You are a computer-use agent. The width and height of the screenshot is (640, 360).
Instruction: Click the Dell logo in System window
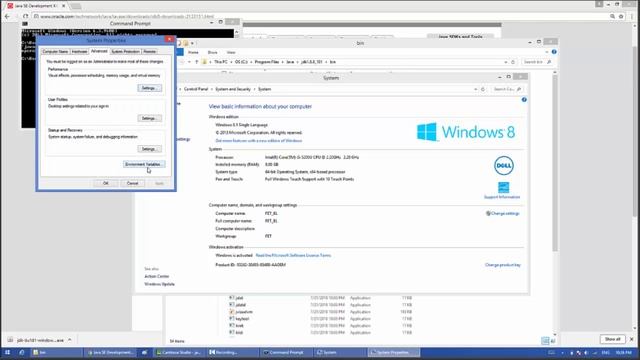pyautogui.click(x=504, y=166)
